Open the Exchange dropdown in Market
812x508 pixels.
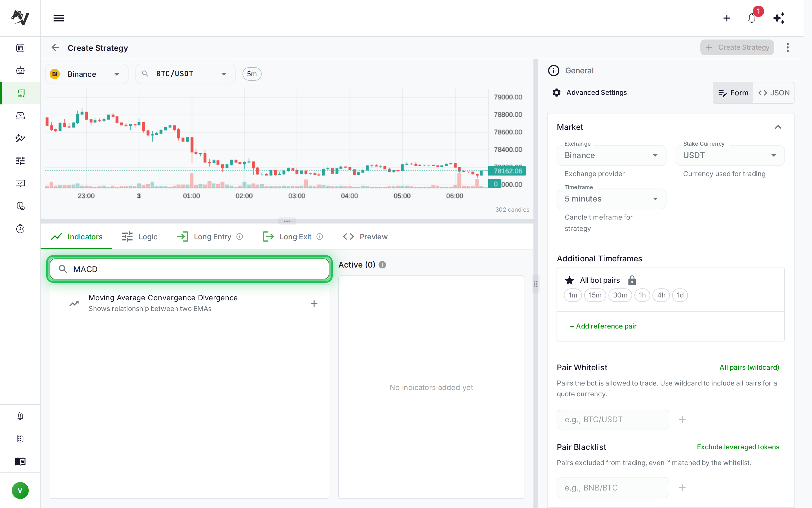point(611,155)
